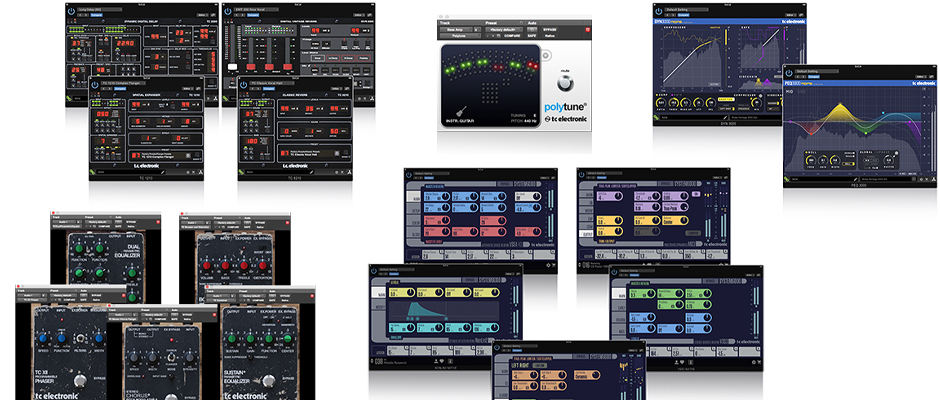Screen dimensions: 940x400
Task: Toggle the power button in TC 2290 delay window
Action: tap(71, 11)
